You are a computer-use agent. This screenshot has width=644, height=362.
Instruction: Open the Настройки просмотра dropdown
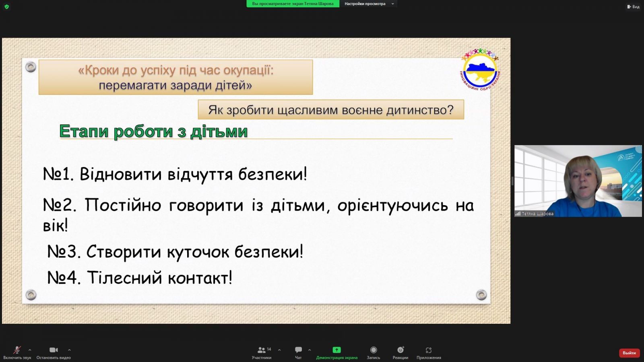(369, 4)
